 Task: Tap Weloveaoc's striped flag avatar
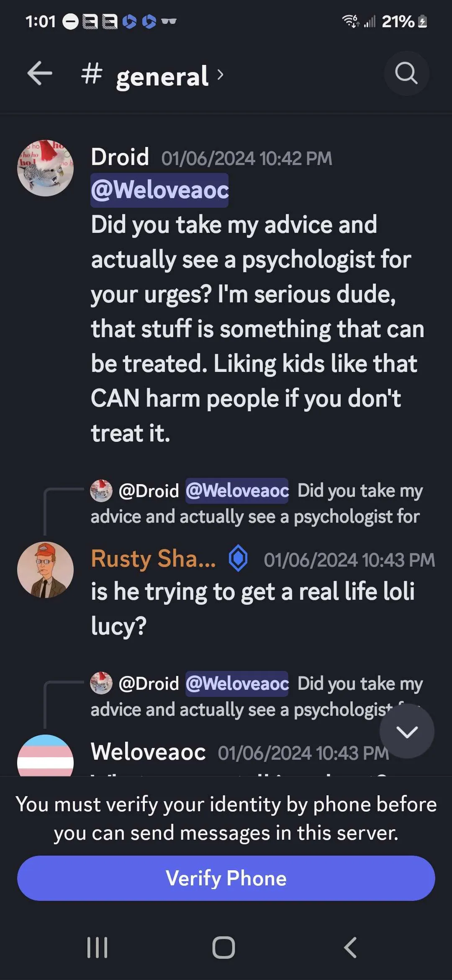point(45,756)
